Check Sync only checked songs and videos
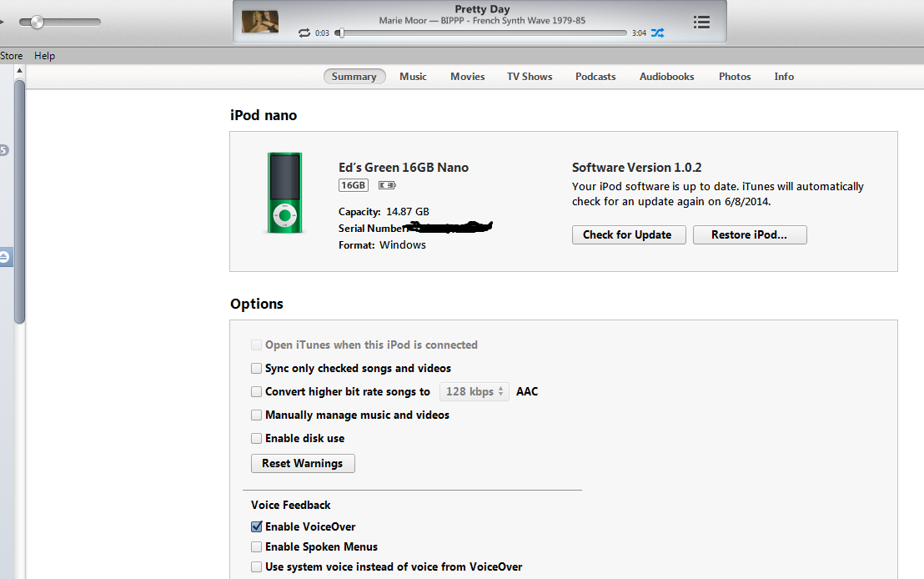Screen dimensions: 924x579 click(x=256, y=369)
